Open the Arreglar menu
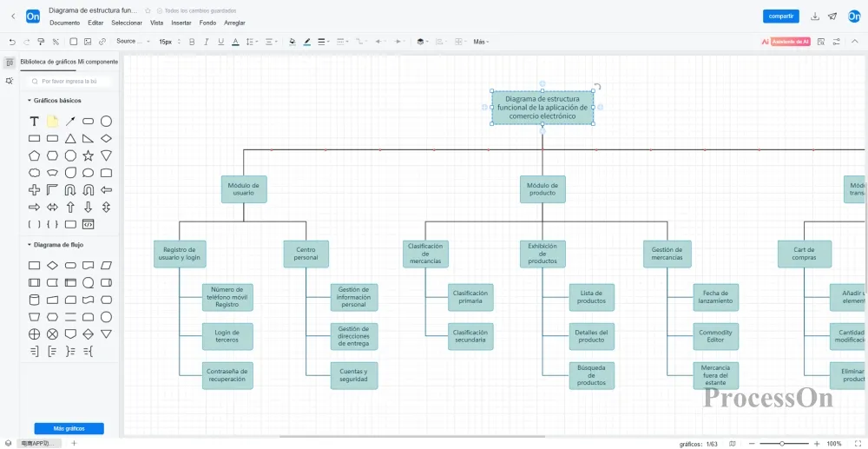The image size is (868, 449). point(234,23)
